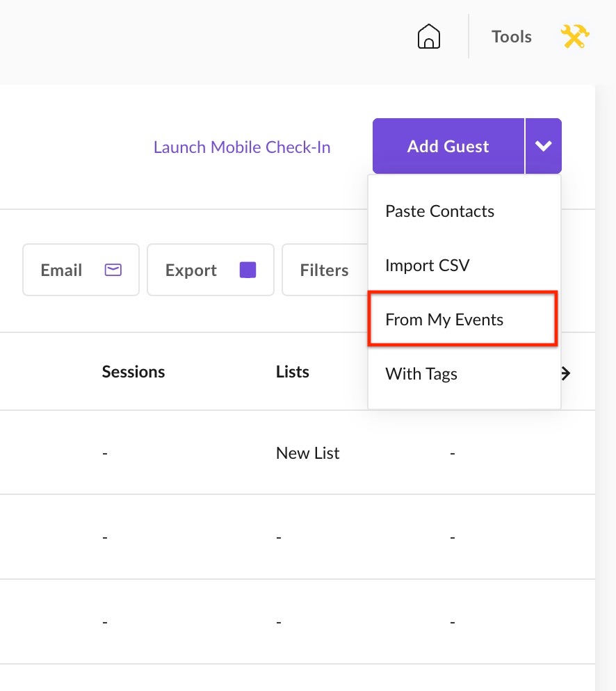Click the purple square Export icon
The width and height of the screenshot is (616, 691).
(248, 270)
